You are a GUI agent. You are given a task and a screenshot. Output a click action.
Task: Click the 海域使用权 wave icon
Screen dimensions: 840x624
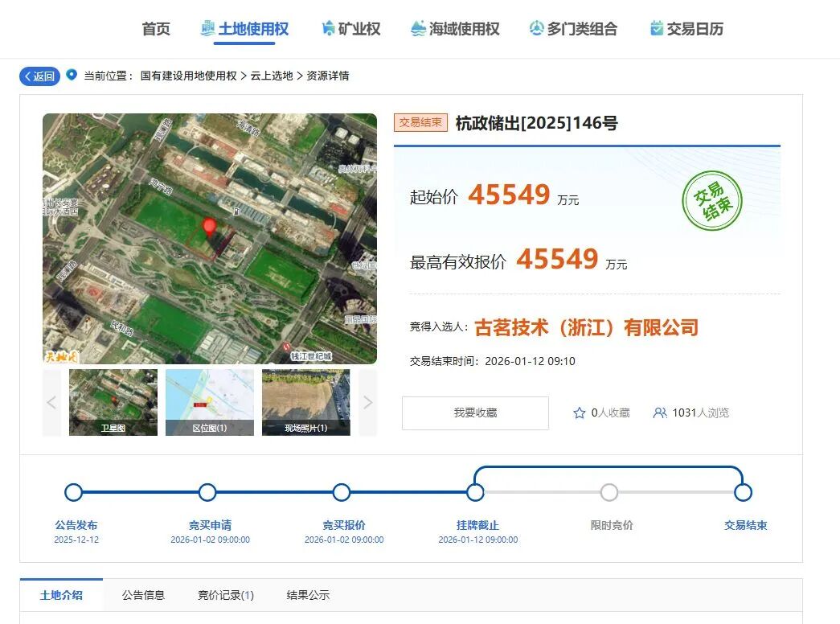(417, 27)
